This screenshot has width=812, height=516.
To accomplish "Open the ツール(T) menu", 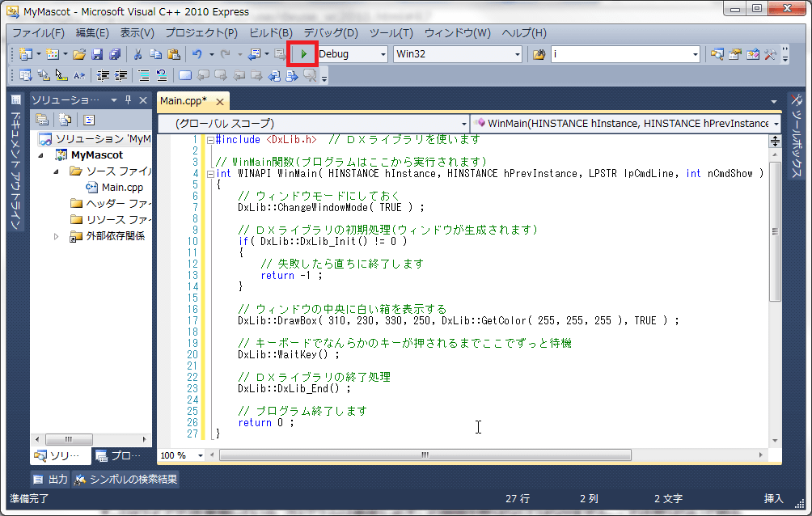I will 391,32.
